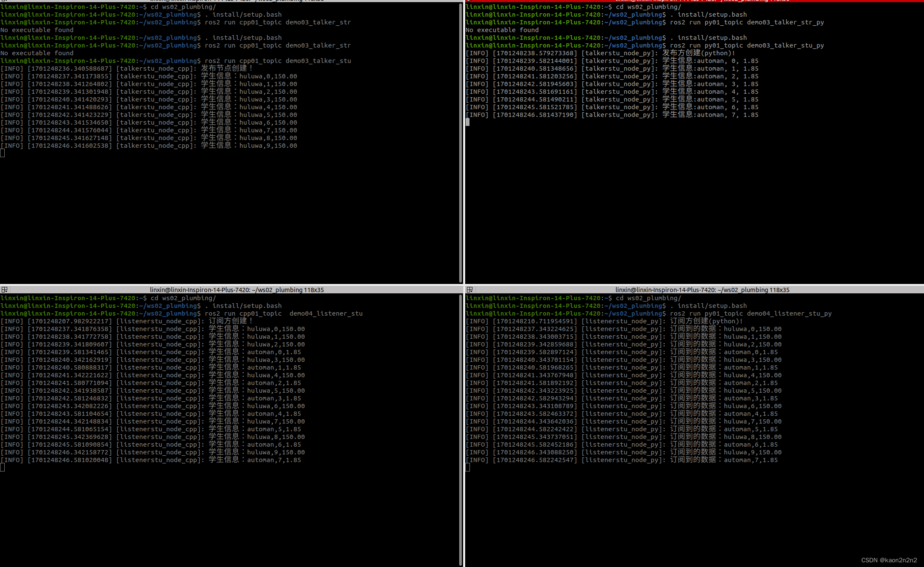Click the 'automan,0,1.85' line in the bottom-left listener pane

click(151, 352)
